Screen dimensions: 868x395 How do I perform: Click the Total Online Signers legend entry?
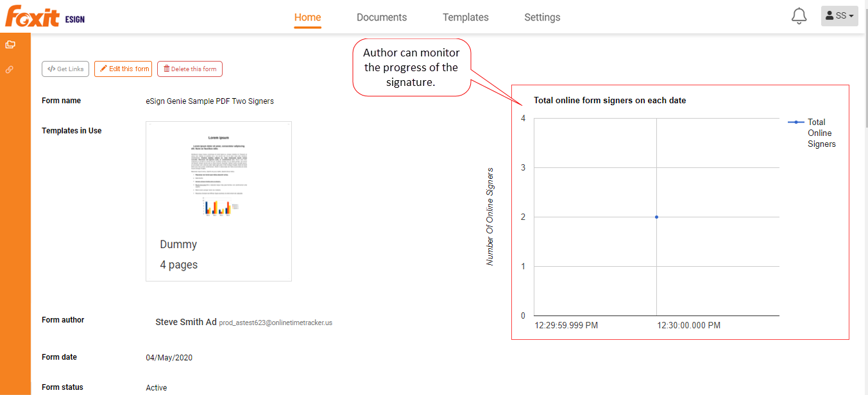coord(812,133)
